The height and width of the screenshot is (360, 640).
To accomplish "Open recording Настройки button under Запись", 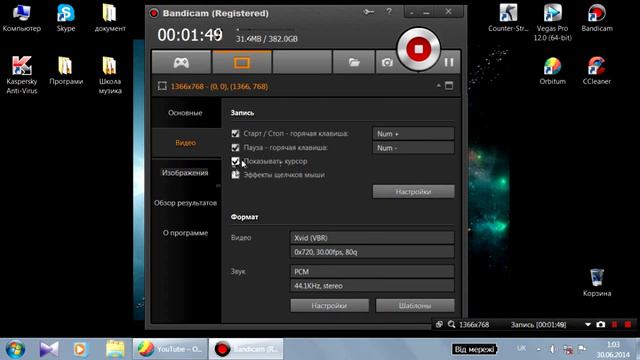I will point(413,191).
